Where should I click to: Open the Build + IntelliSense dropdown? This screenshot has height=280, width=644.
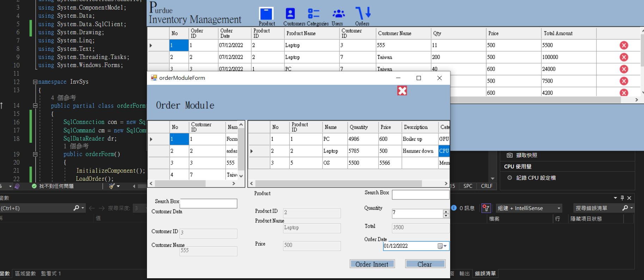[x=529, y=208]
